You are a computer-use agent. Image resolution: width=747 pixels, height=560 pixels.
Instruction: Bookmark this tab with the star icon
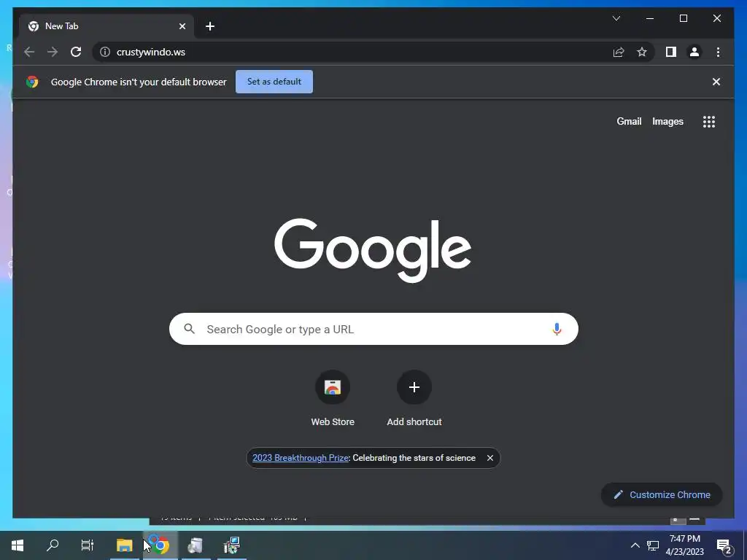642,52
